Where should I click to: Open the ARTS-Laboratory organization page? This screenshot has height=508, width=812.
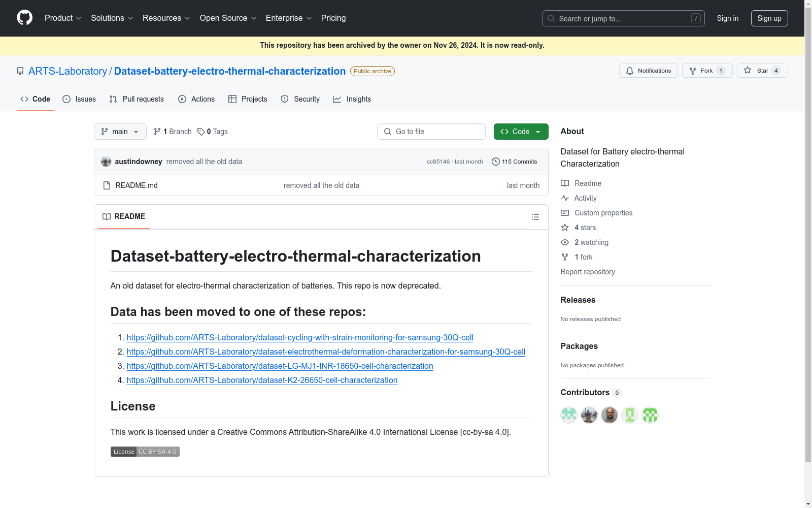pos(67,71)
